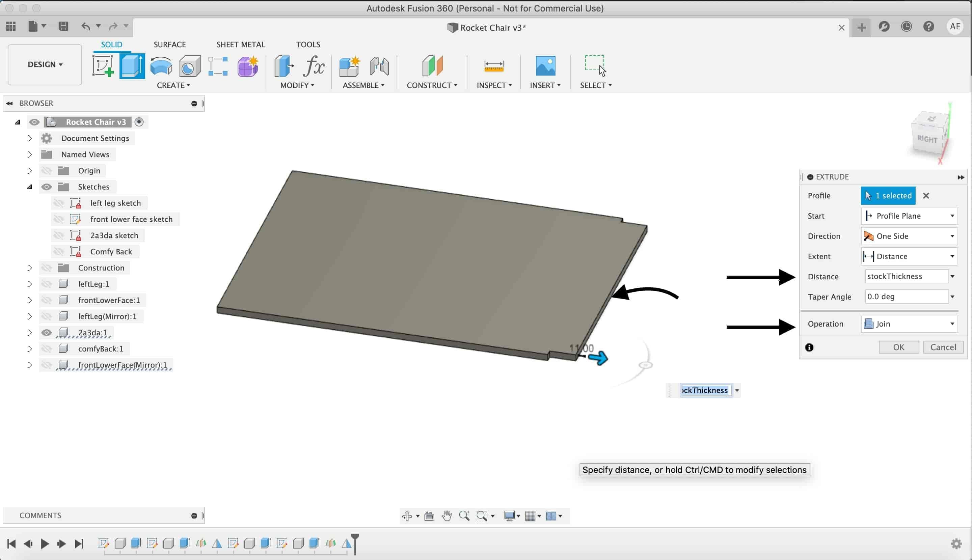Clear the profile selection X
This screenshot has width=972, height=560.
(926, 196)
